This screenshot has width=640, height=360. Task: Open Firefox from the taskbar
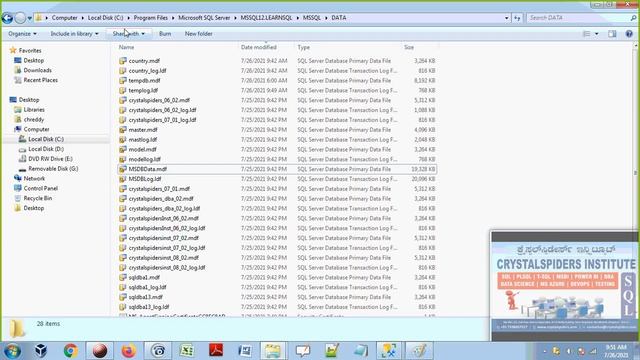click(129, 351)
